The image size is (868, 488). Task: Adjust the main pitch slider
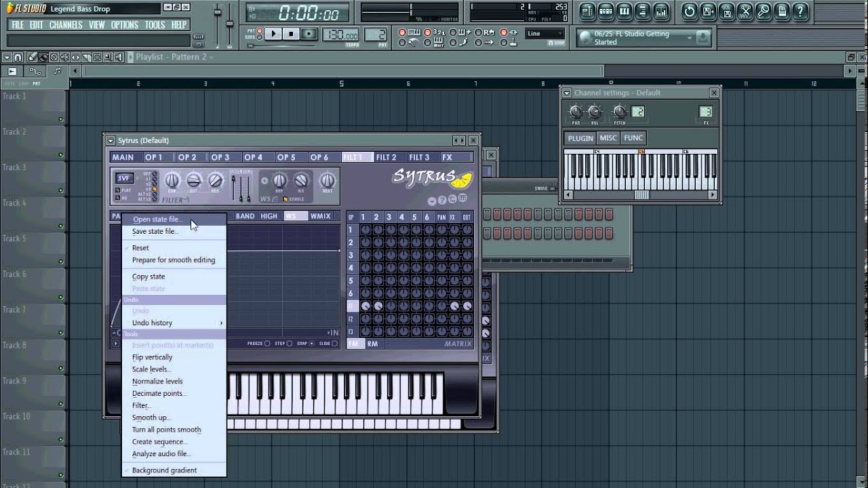[231, 24]
